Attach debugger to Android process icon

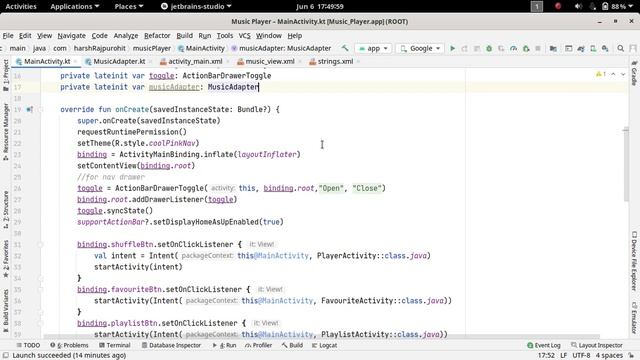click(526, 49)
